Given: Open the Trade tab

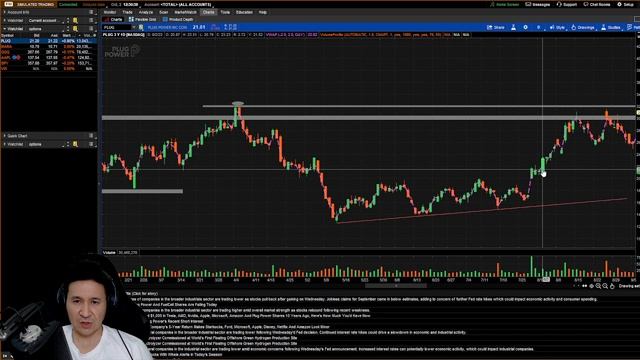Looking at the screenshot, I should 127,12.
